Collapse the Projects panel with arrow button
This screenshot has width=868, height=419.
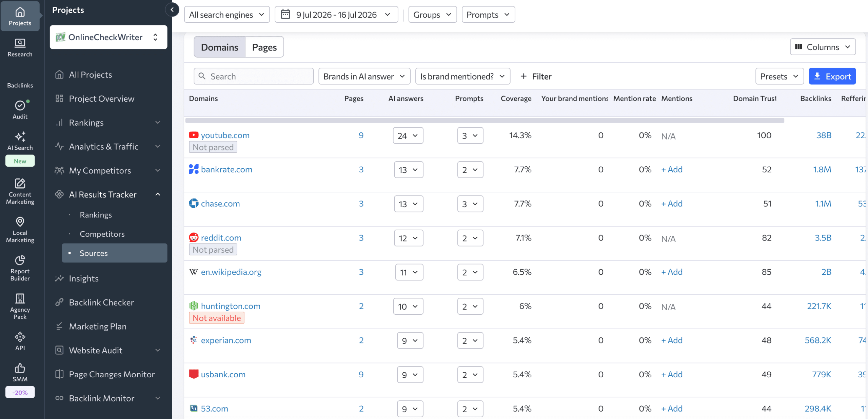coord(172,9)
